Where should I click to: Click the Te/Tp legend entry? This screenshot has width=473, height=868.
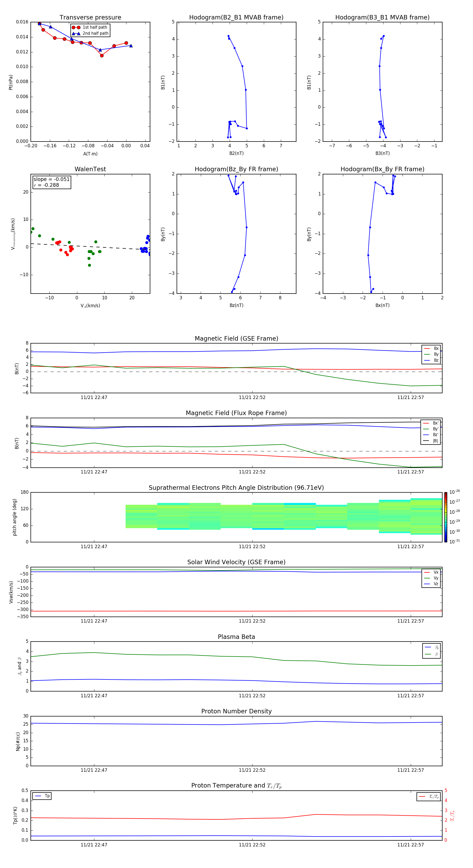429,796
